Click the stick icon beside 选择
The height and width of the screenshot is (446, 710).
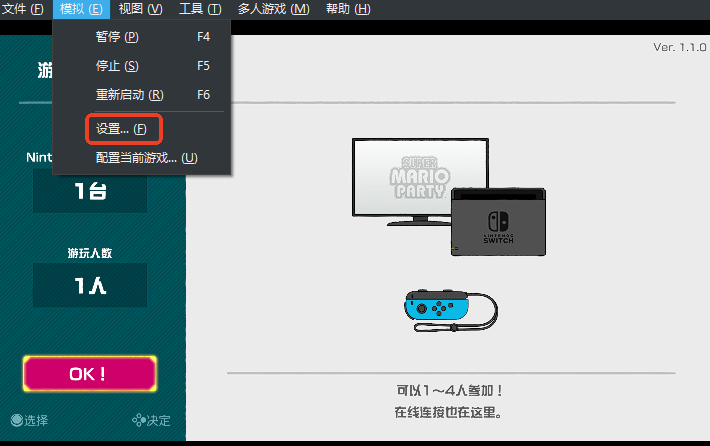point(16,421)
